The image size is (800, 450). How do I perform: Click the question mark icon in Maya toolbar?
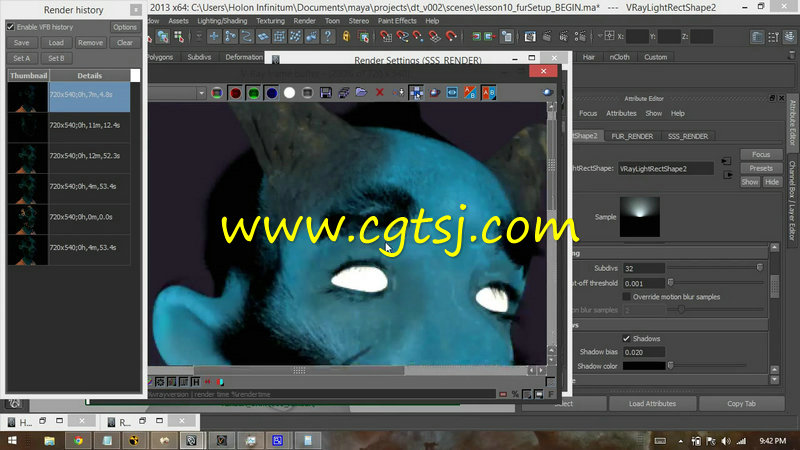click(328, 36)
